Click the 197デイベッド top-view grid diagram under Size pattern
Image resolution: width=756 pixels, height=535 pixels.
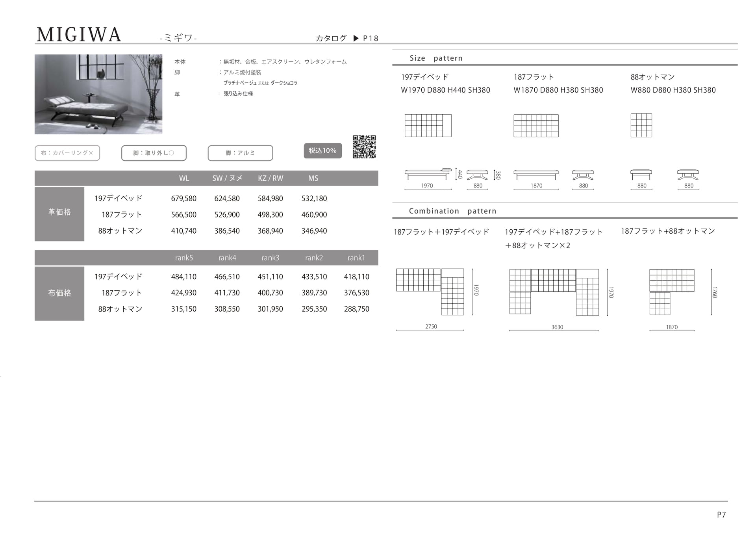tap(428, 126)
